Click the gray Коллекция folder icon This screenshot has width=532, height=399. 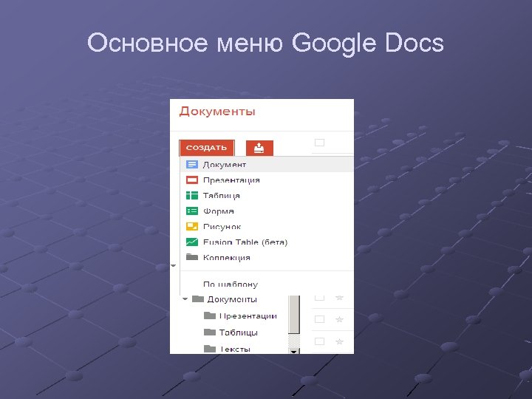pyautogui.click(x=192, y=257)
